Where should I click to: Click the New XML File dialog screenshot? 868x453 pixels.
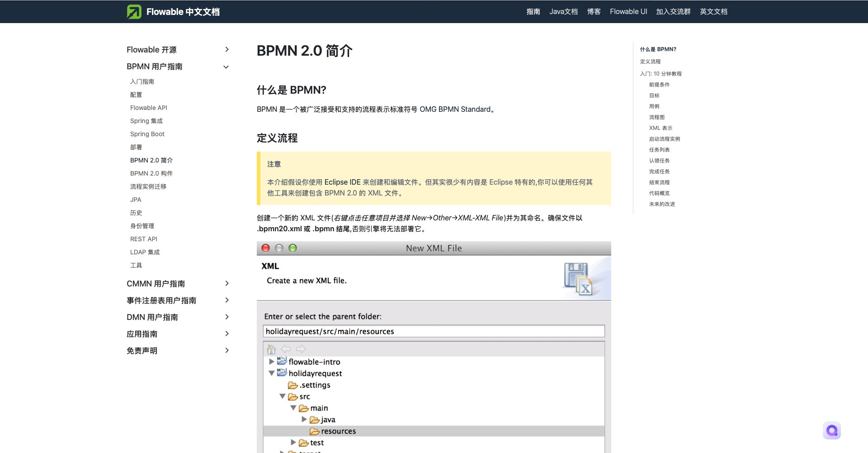click(434, 347)
